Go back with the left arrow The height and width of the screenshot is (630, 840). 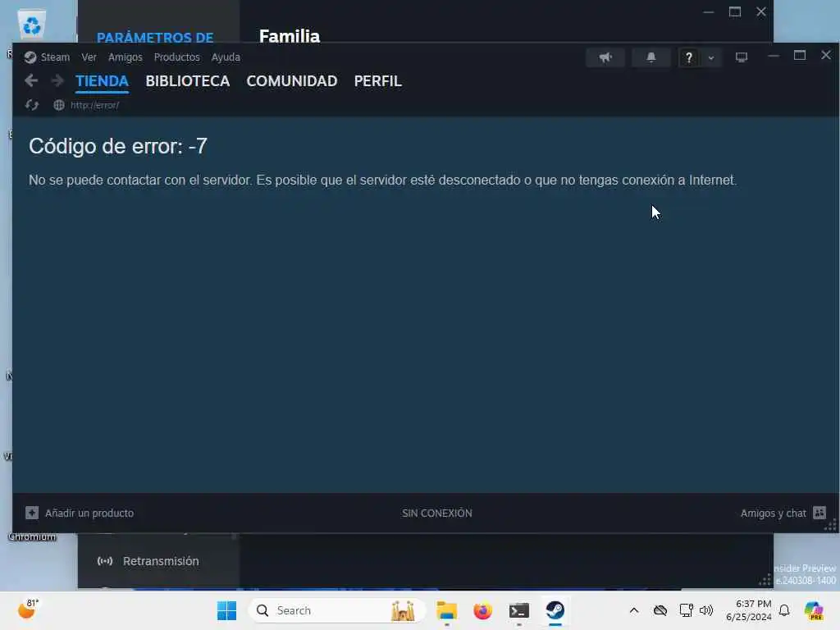[31, 81]
